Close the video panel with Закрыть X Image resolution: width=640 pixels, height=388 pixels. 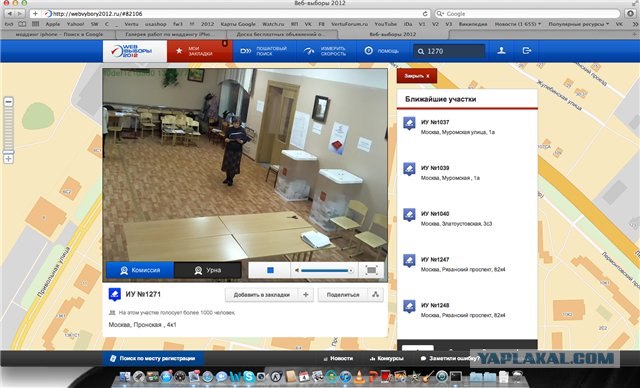pos(416,76)
